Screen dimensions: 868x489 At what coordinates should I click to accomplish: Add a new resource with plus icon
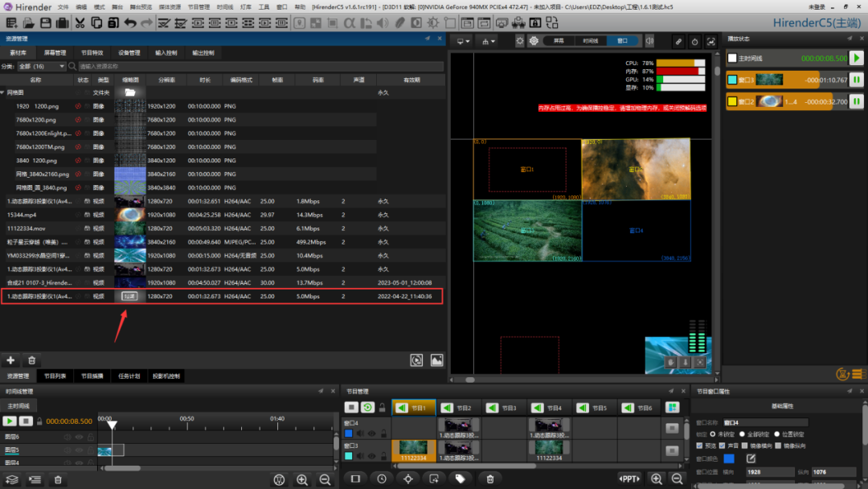10,360
